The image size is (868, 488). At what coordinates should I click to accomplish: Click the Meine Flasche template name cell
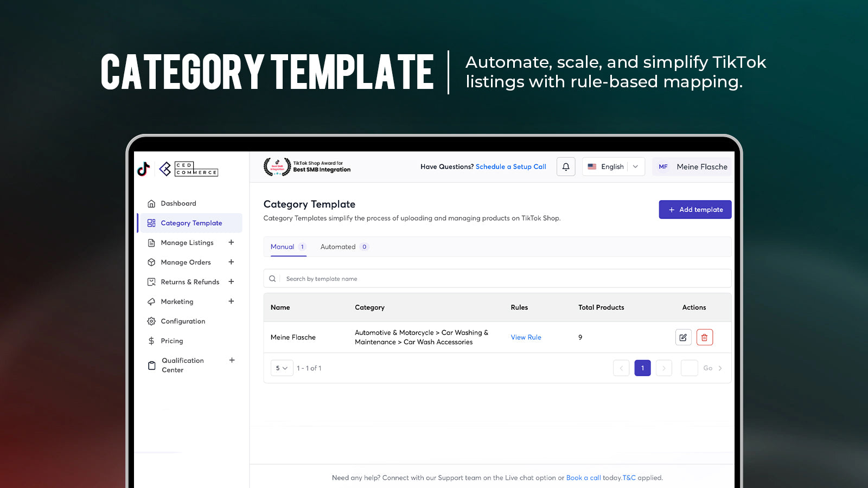tap(293, 337)
